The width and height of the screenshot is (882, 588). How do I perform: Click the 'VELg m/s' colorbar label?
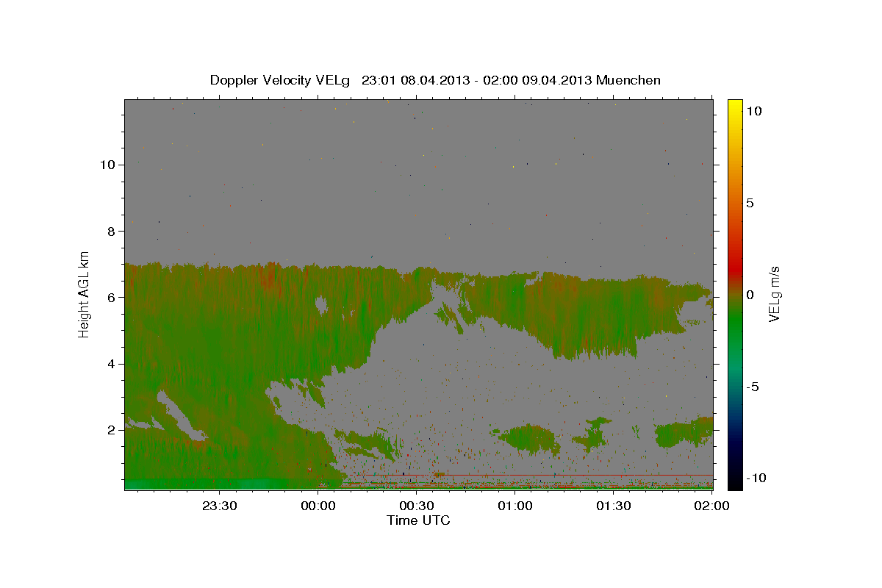(x=775, y=293)
